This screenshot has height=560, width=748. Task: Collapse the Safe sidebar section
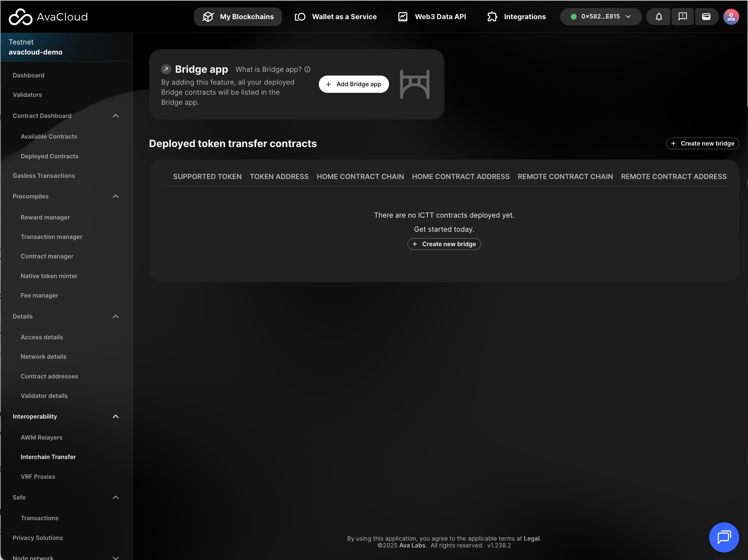pyautogui.click(x=116, y=497)
